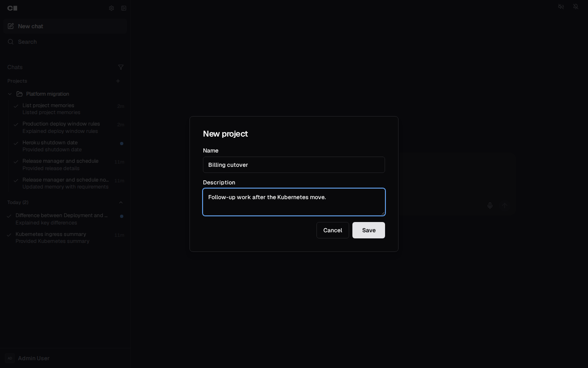Click the app logo at top left

(x=12, y=8)
